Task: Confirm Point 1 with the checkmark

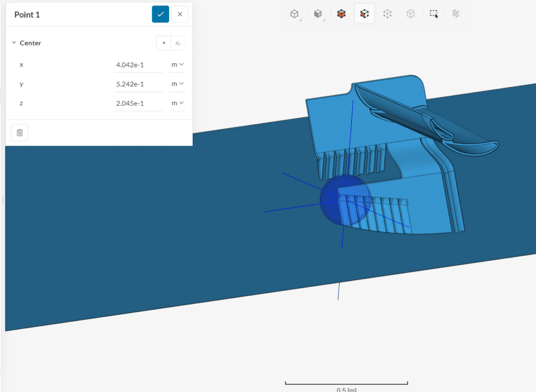Action: 160,14
